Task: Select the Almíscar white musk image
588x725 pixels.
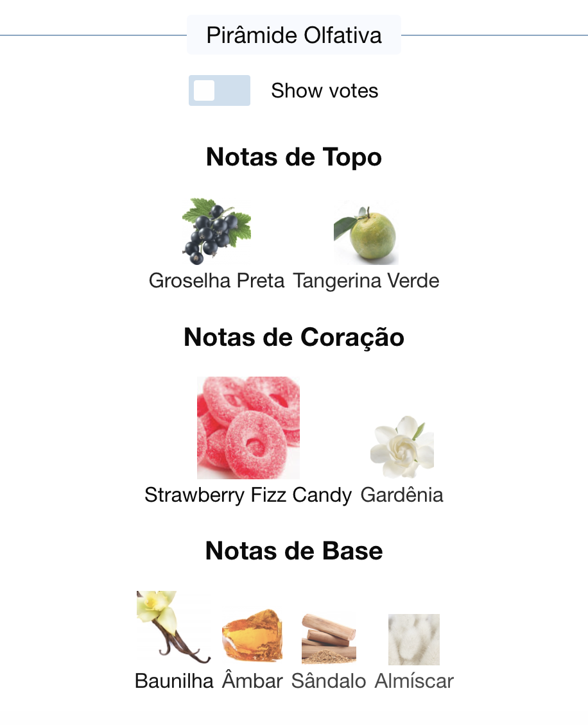Action: click(413, 640)
